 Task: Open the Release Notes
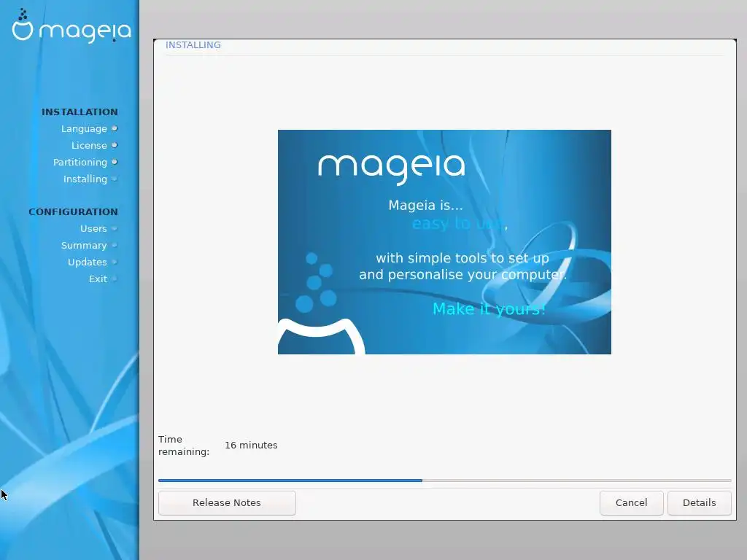click(227, 503)
